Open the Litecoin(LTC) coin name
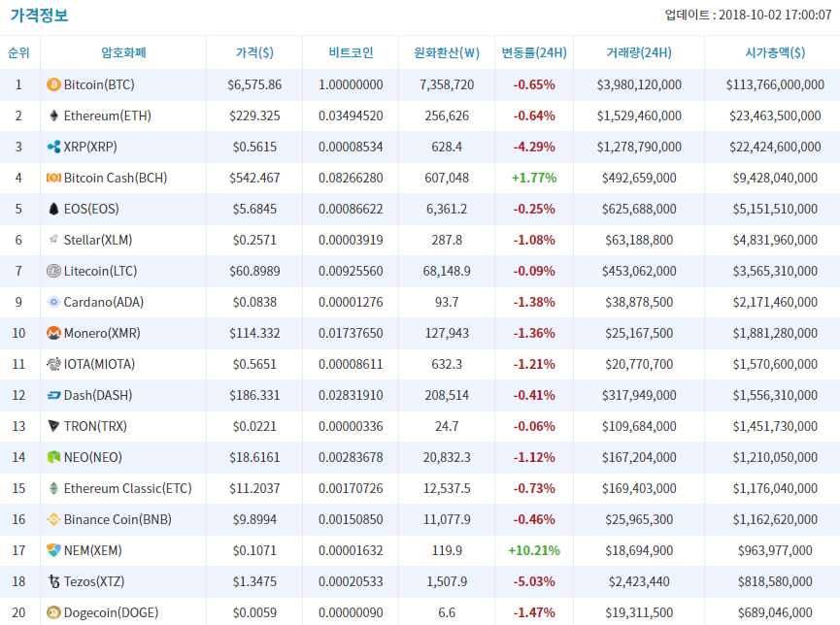 [x=101, y=271]
